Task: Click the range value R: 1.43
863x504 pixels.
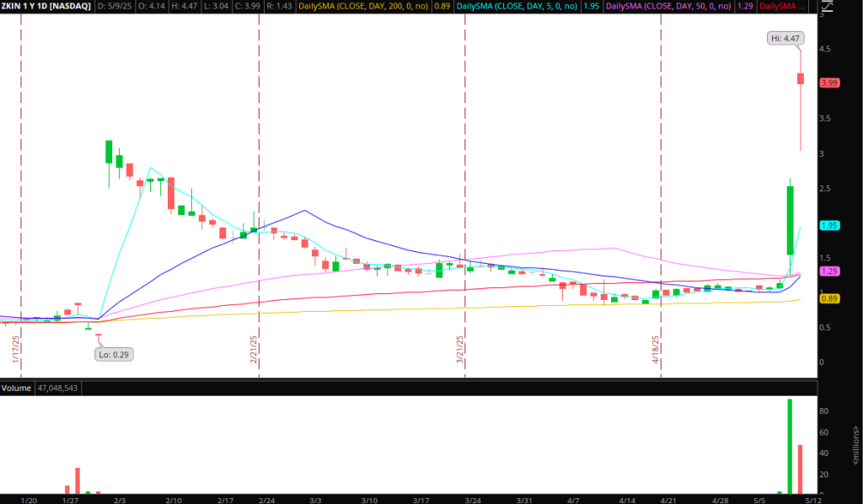Action: 278,6
